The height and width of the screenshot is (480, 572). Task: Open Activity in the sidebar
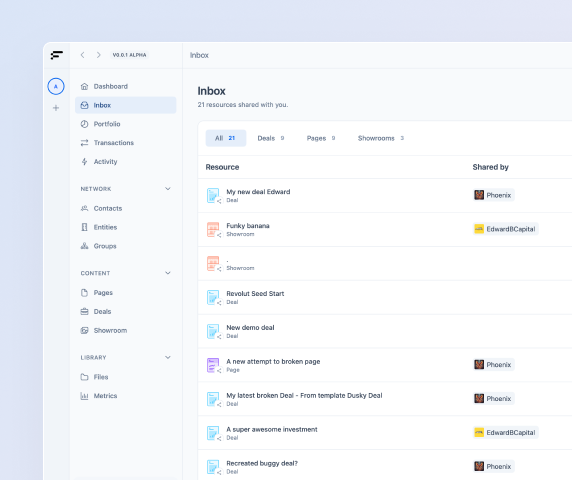125,162
